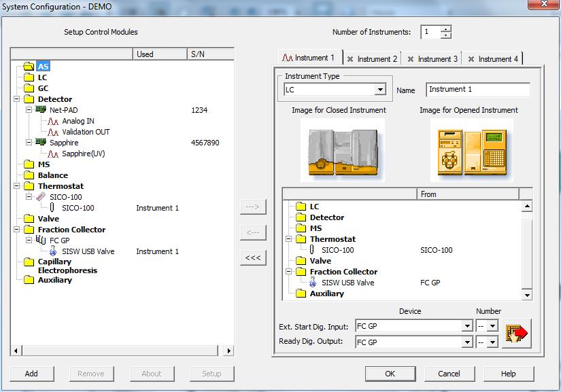Click the MS folder icon in left tree
Screen dimensions: 561x392
click(29, 164)
